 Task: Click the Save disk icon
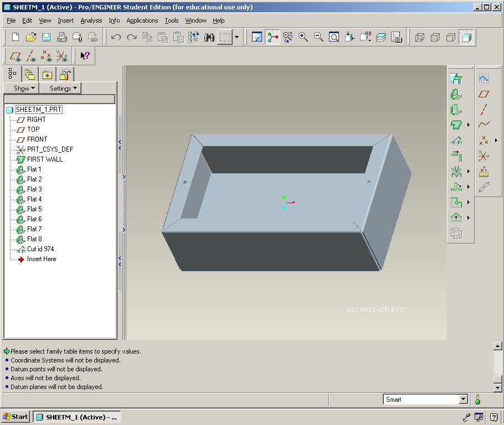tap(47, 37)
